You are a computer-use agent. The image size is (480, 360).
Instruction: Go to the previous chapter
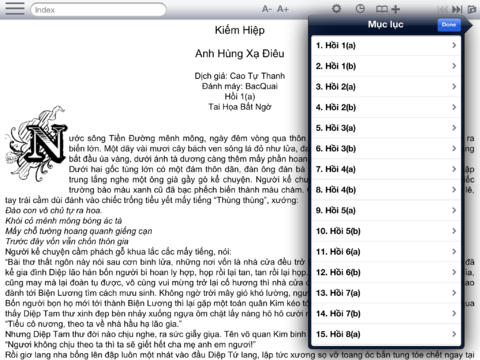[444, 9]
